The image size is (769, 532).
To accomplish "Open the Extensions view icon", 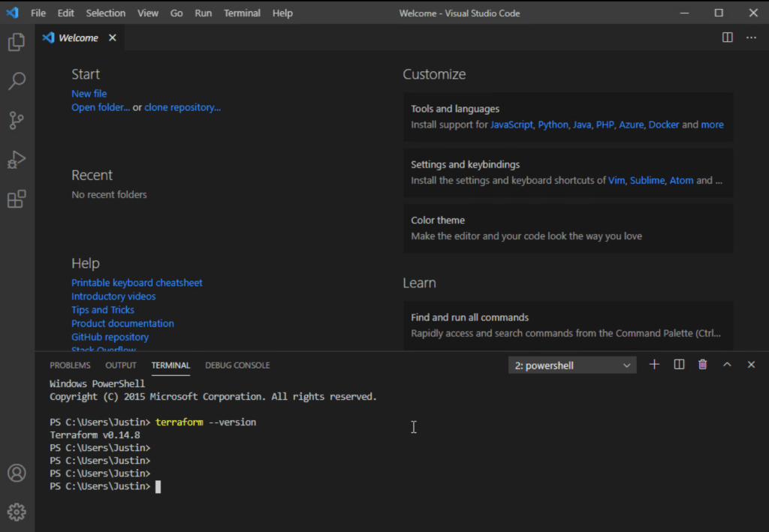I will tap(17, 199).
